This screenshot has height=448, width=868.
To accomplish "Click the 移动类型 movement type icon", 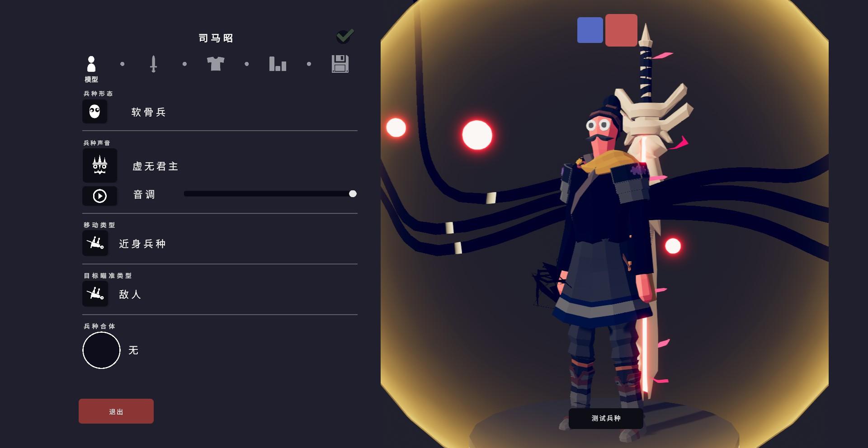I will click(95, 243).
